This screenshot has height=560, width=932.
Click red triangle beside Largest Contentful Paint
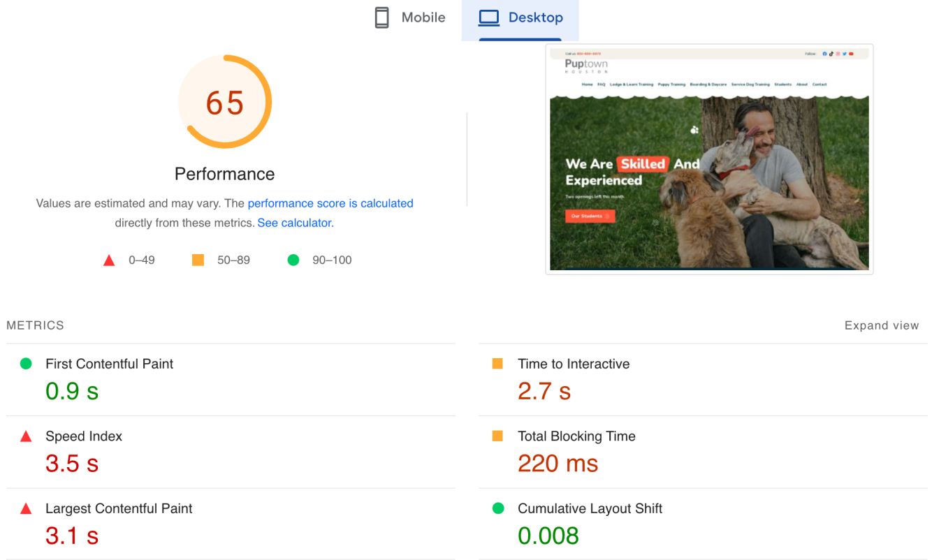pos(26,509)
